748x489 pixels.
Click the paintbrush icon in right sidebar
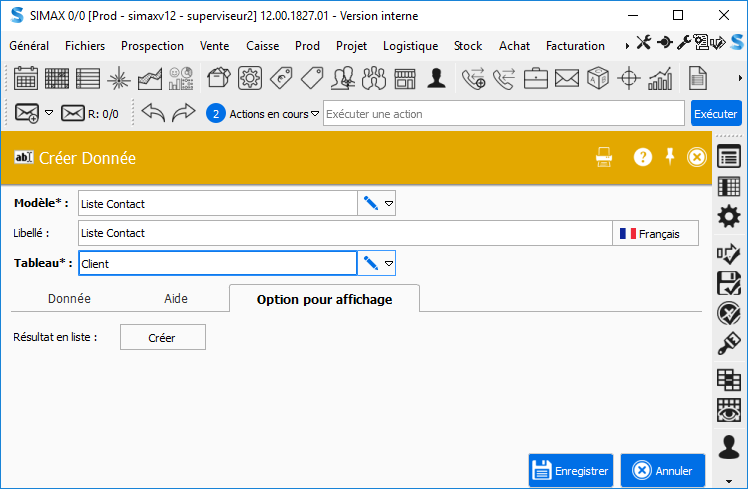point(730,344)
